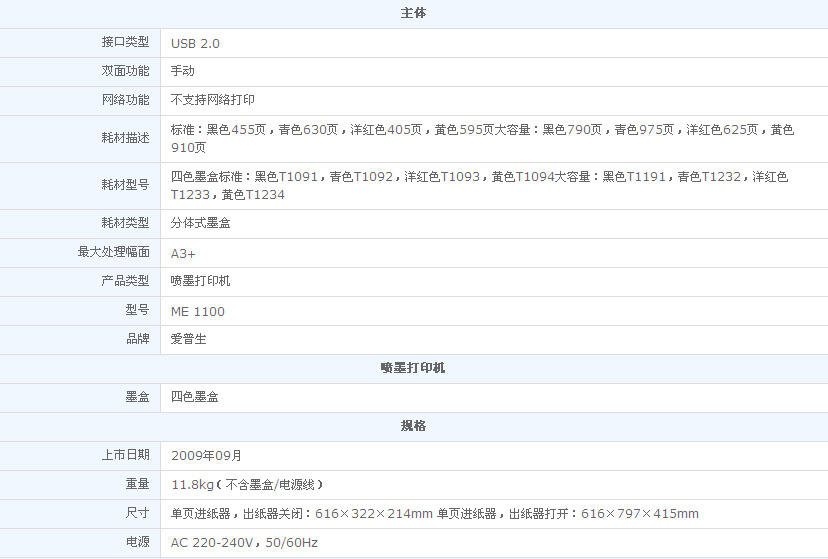The height and width of the screenshot is (559, 828).
Task: Select the ME 1100 model value
Action: pyautogui.click(x=197, y=312)
